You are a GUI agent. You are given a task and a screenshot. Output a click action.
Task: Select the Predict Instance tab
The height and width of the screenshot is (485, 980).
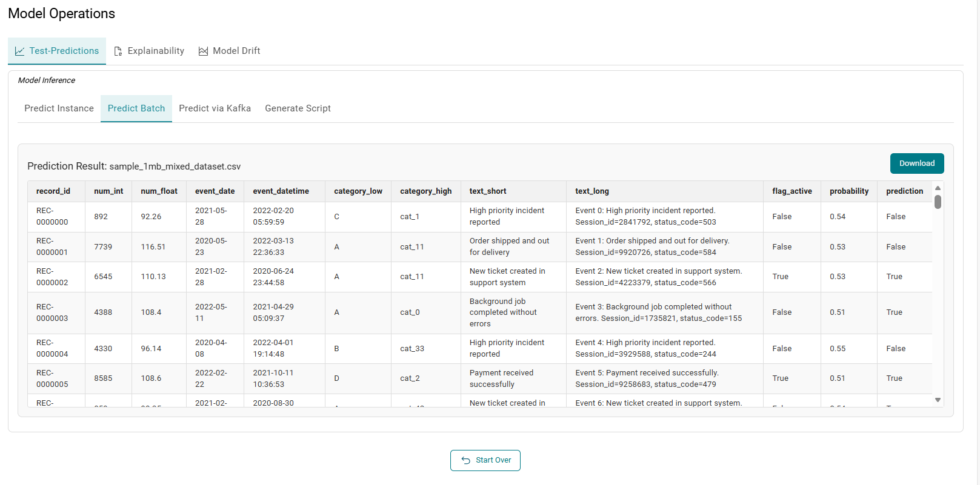59,108
